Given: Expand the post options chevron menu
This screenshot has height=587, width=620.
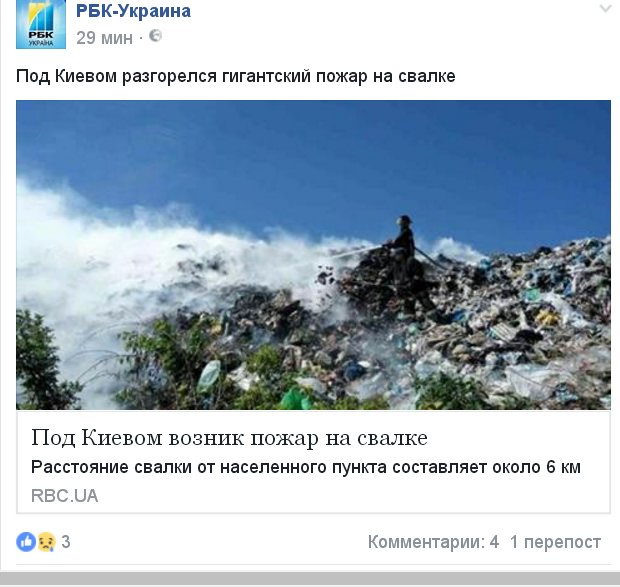Looking at the screenshot, I should pyautogui.click(x=605, y=8).
